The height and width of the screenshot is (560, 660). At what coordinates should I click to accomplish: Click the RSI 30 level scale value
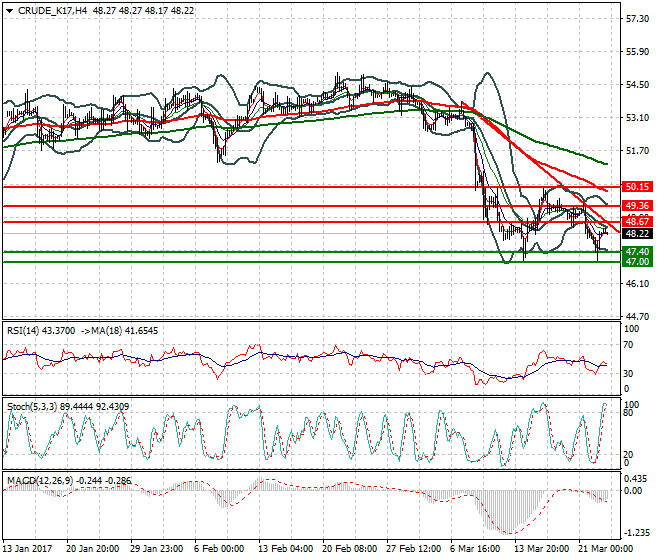pyautogui.click(x=628, y=373)
